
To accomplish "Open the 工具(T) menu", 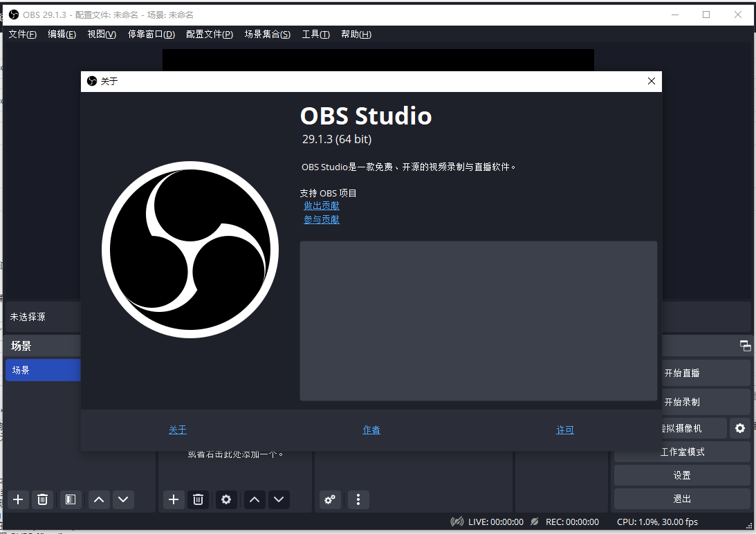I will 315,34.
